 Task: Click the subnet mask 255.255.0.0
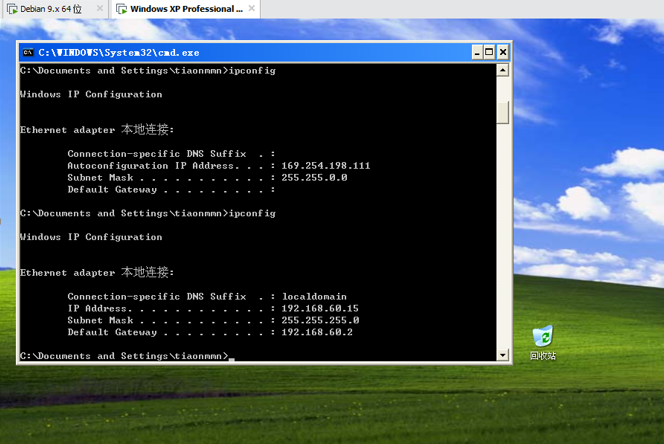point(314,178)
